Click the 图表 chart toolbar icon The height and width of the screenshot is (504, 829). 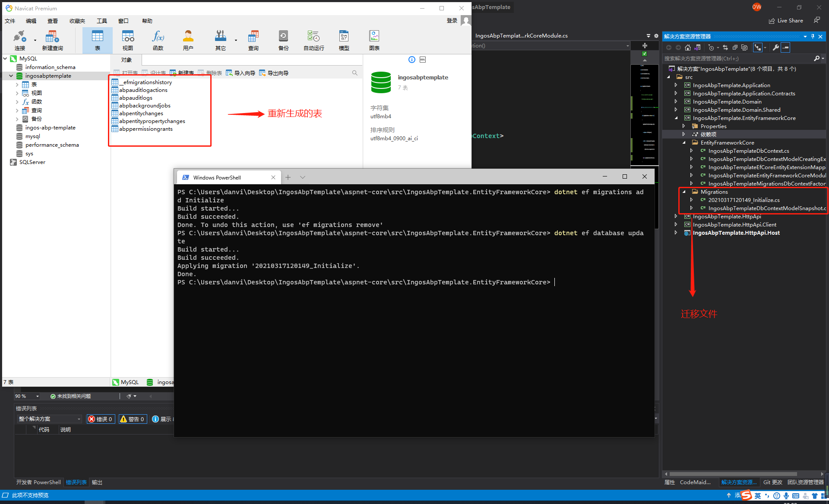[374, 40]
